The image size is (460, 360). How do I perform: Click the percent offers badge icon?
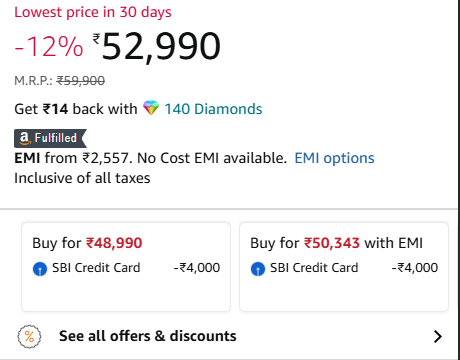29,336
